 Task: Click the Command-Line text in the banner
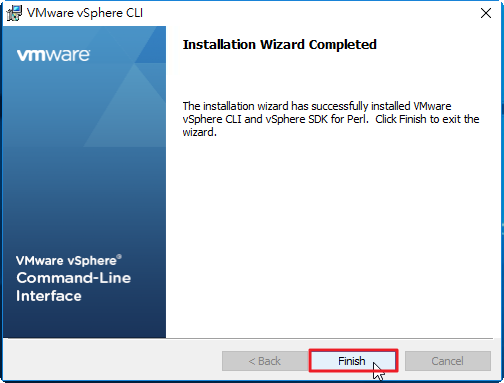74,278
